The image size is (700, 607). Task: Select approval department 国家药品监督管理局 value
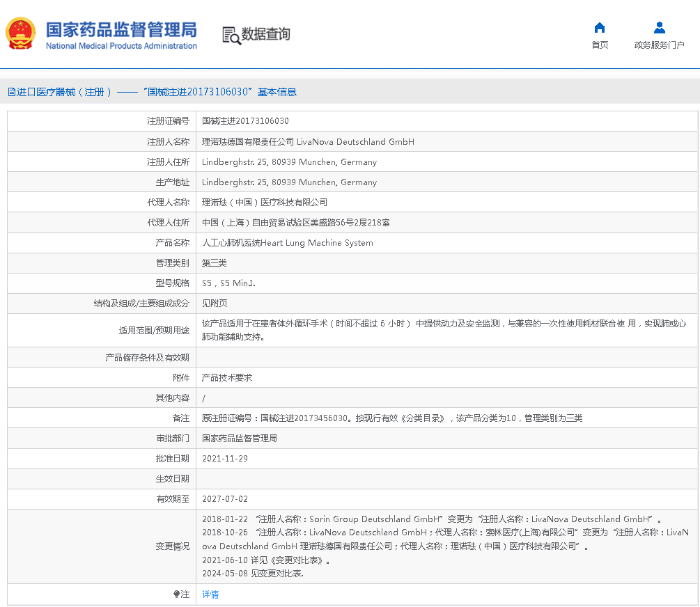[x=240, y=439]
